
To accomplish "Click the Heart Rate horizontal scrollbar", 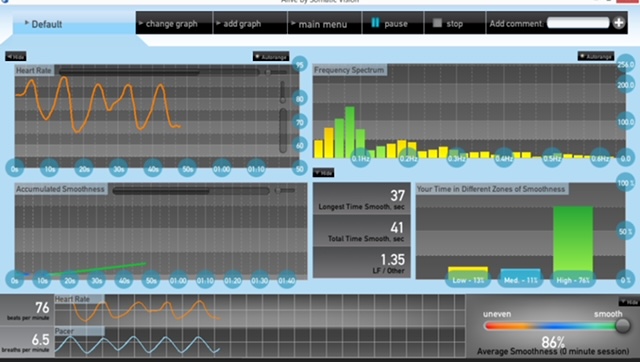I will tap(158, 72).
